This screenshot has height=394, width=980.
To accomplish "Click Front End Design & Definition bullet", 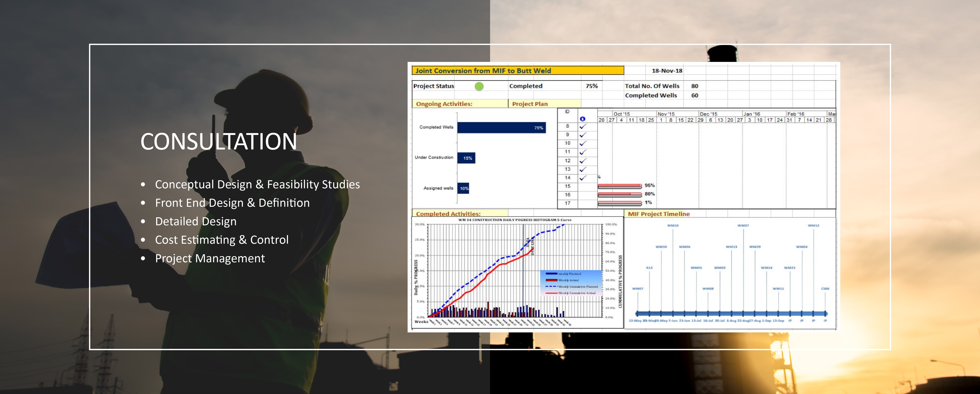I will tap(232, 203).
